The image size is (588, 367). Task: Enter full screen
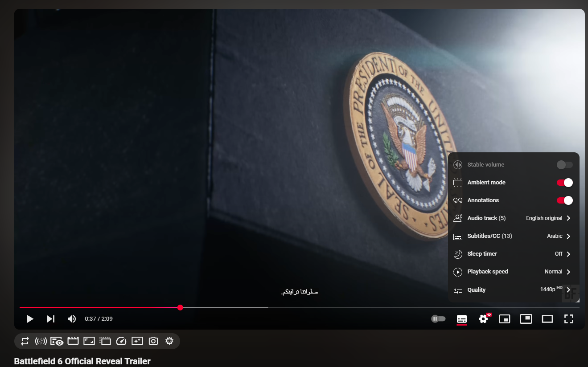pos(568,319)
